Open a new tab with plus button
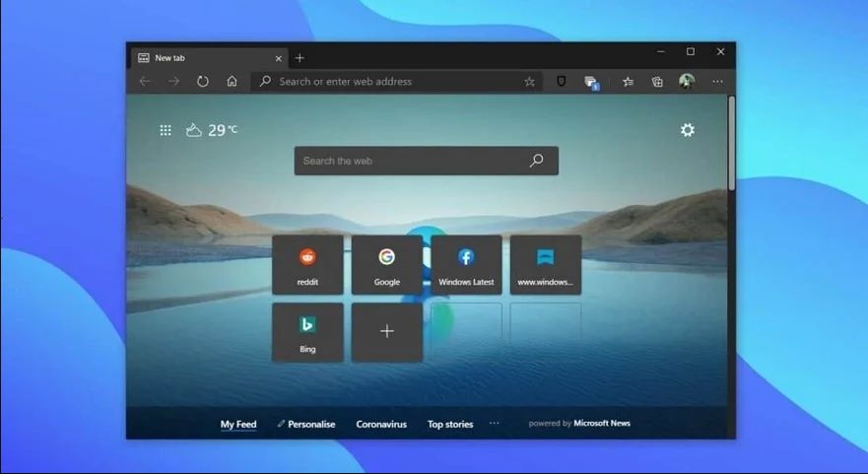This screenshot has width=868, height=474. (x=300, y=57)
